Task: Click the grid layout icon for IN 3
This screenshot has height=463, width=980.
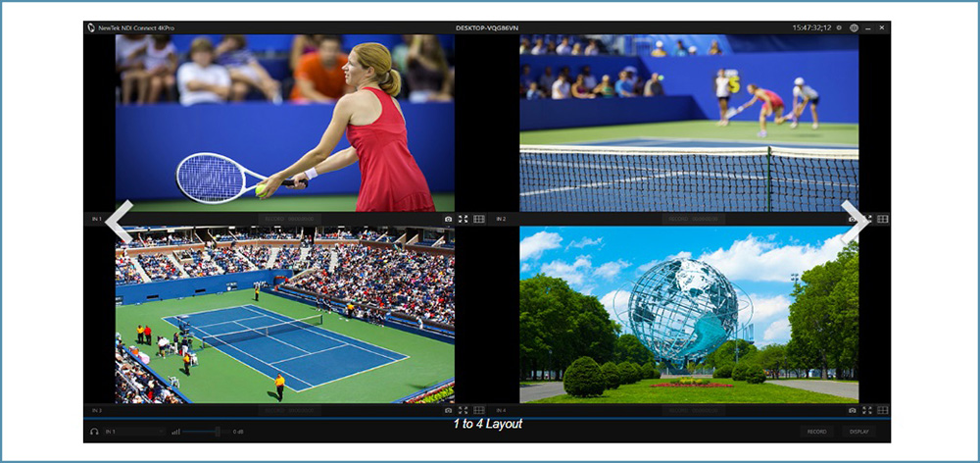Action: click(x=479, y=410)
